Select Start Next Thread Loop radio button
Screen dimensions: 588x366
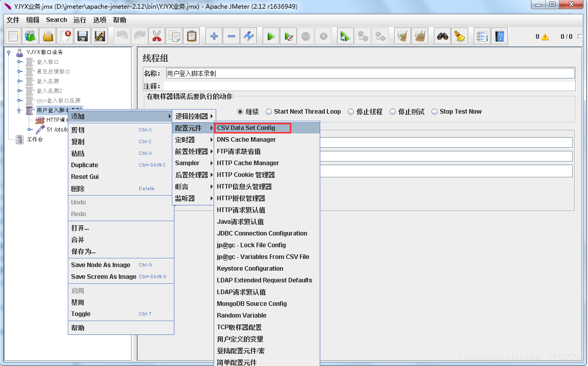pos(268,112)
